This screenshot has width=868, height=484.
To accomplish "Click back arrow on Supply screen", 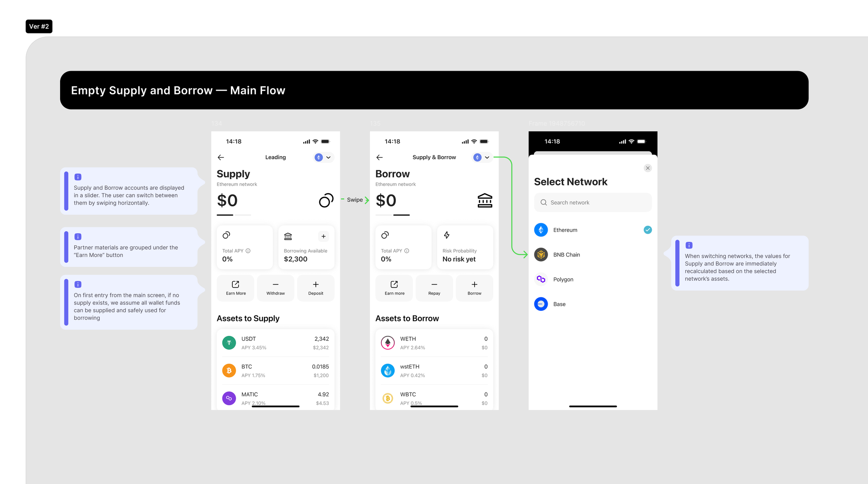I will pos(221,158).
